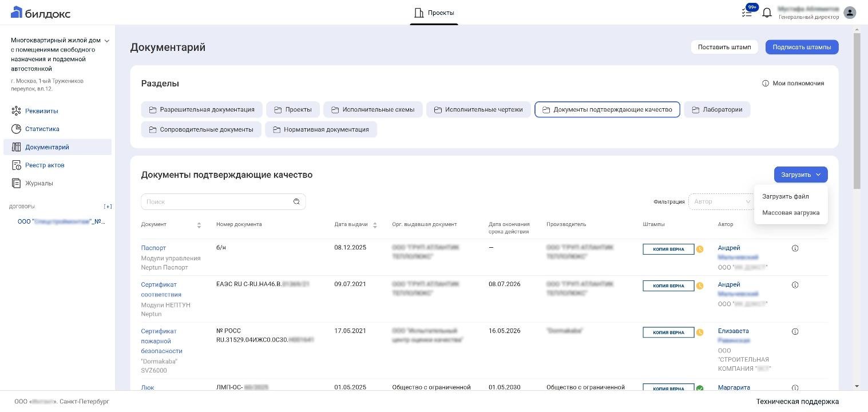868x412 pixels.
Task: Choose Загрузить файл from the menu
Action: [x=785, y=196]
